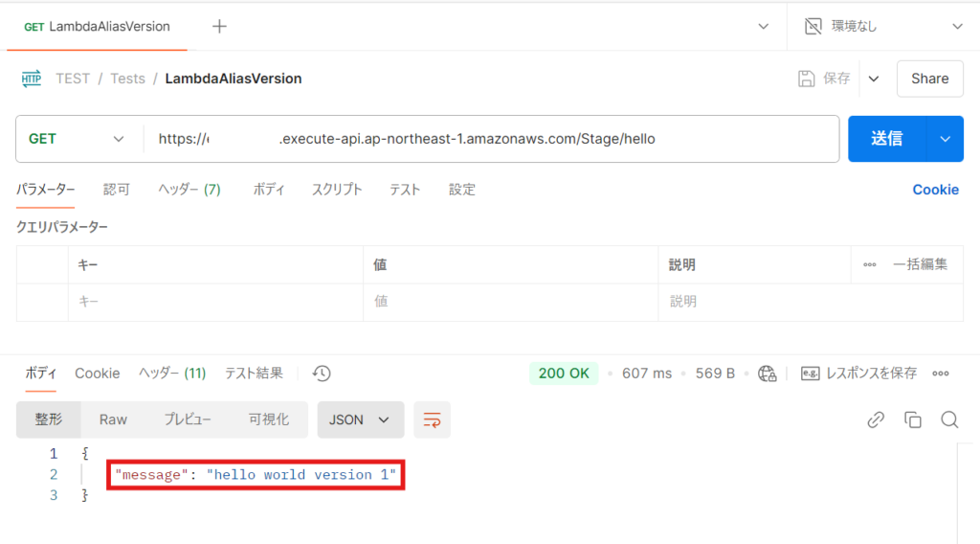Open save options dropdown arrow
The image size is (980, 544).
pyautogui.click(x=874, y=79)
